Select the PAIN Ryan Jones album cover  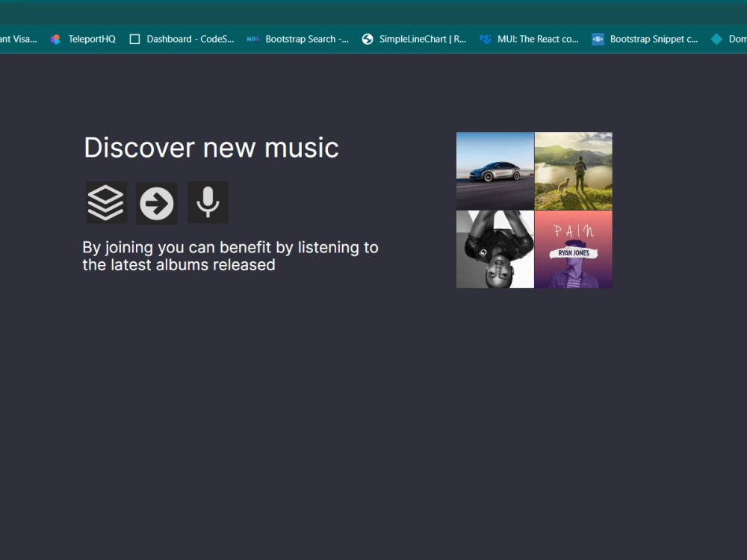[574, 249]
